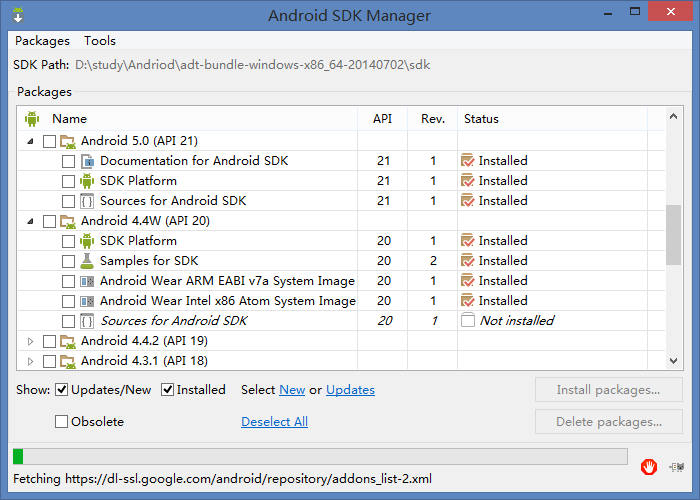Click the red stop-loading hand icon
Image resolution: width=700 pixels, height=500 pixels.
tap(649, 467)
